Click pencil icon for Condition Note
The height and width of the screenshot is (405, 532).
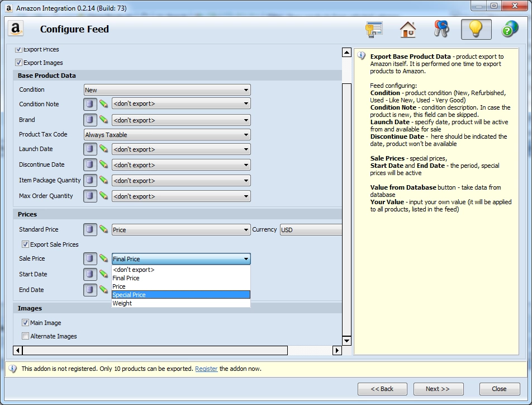[x=103, y=103]
